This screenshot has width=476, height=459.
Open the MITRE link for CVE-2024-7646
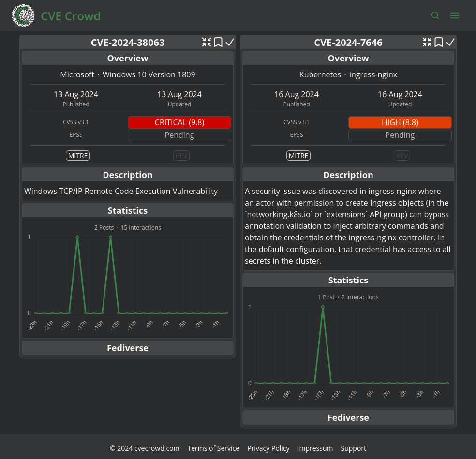click(x=298, y=156)
